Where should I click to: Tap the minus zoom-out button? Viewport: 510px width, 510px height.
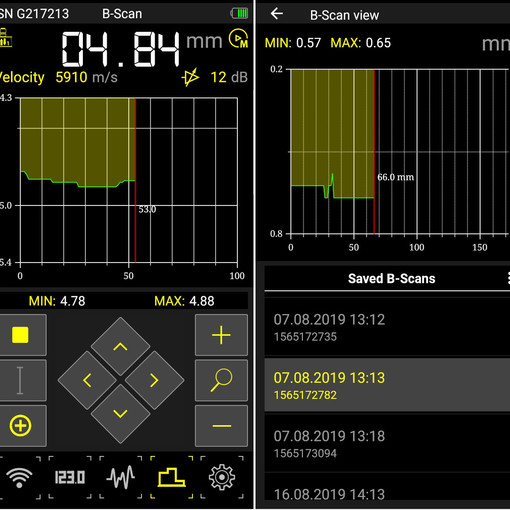click(221, 426)
